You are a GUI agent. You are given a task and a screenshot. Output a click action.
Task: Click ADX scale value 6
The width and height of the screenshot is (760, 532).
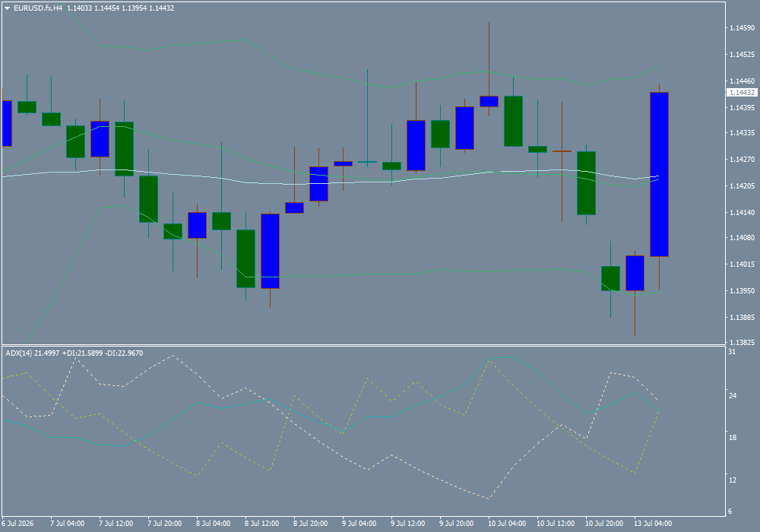[x=730, y=511]
